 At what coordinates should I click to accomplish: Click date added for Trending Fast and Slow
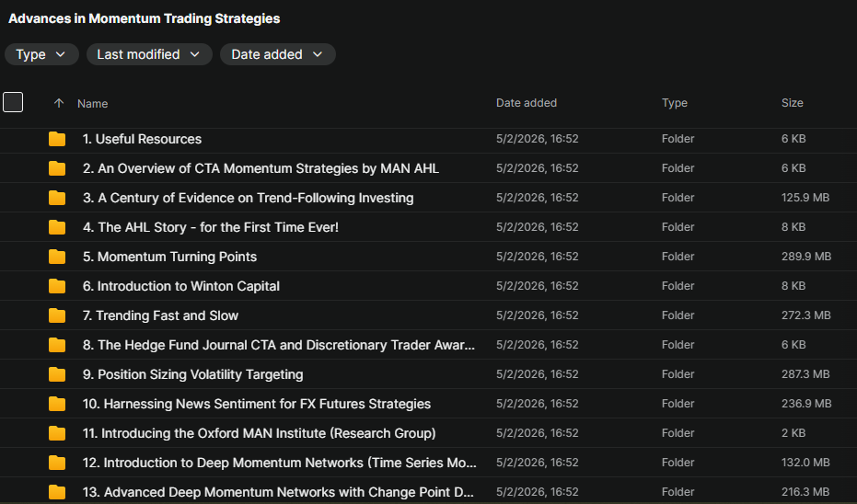click(x=538, y=315)
